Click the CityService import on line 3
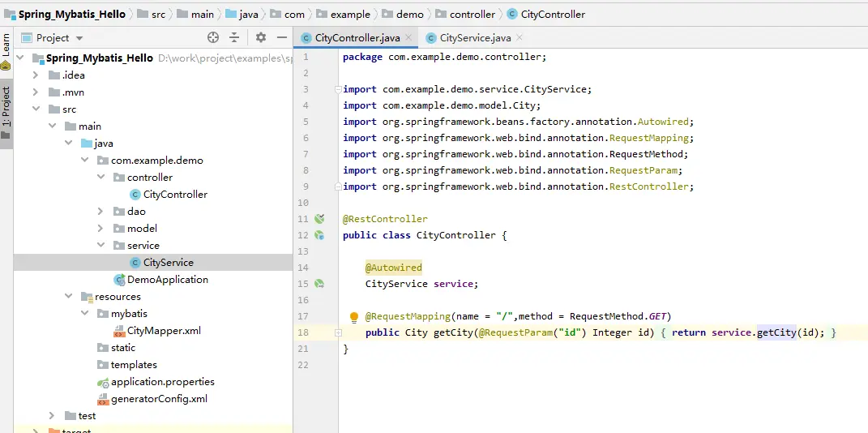Screen dimensions: 868x433 (467, 90)
